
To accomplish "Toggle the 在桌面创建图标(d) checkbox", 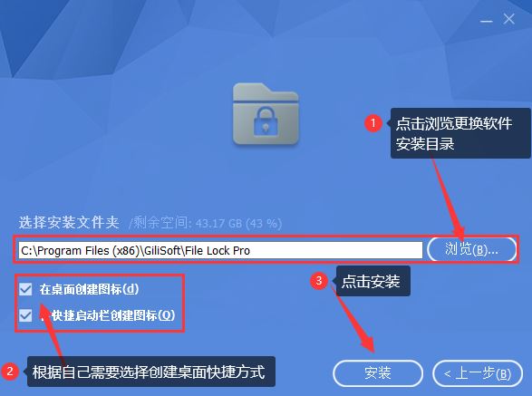I will click(25, 289).
